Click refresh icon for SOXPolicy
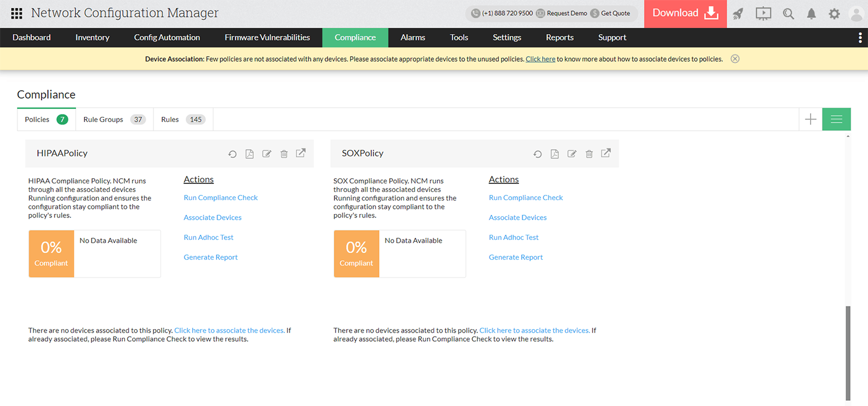 [x=538, y=154]
